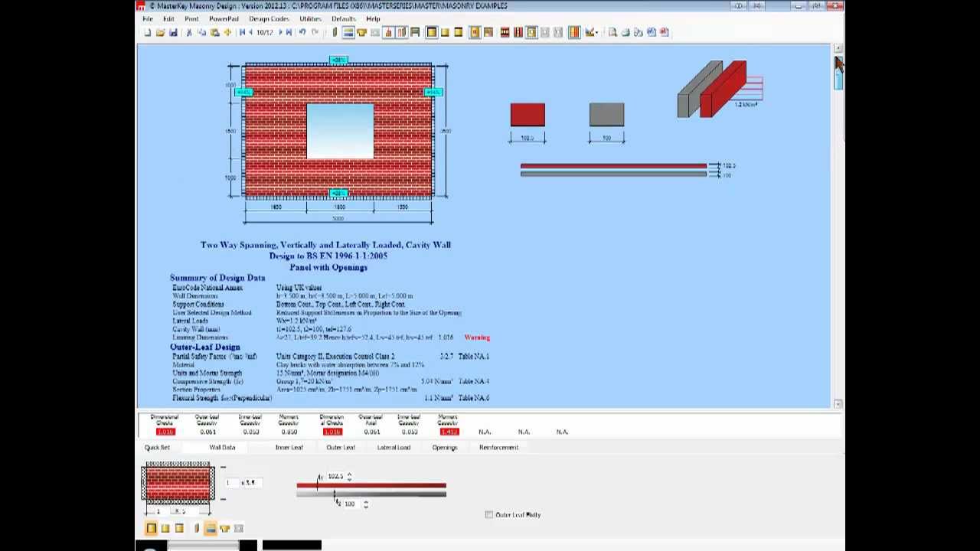This screenshot has width=980, height=551.
Task: Click the chart icon with dropdown arrow
Action: point(591,32)
